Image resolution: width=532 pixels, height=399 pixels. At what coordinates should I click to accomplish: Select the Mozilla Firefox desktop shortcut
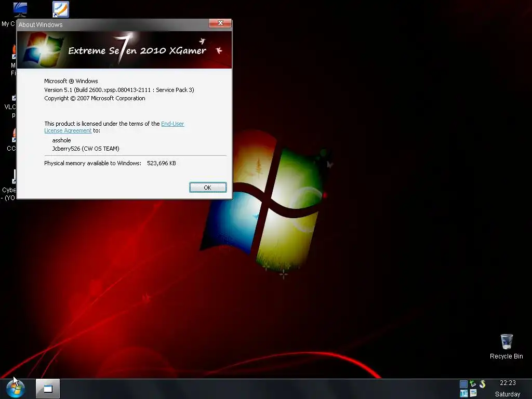pos(13,60)
